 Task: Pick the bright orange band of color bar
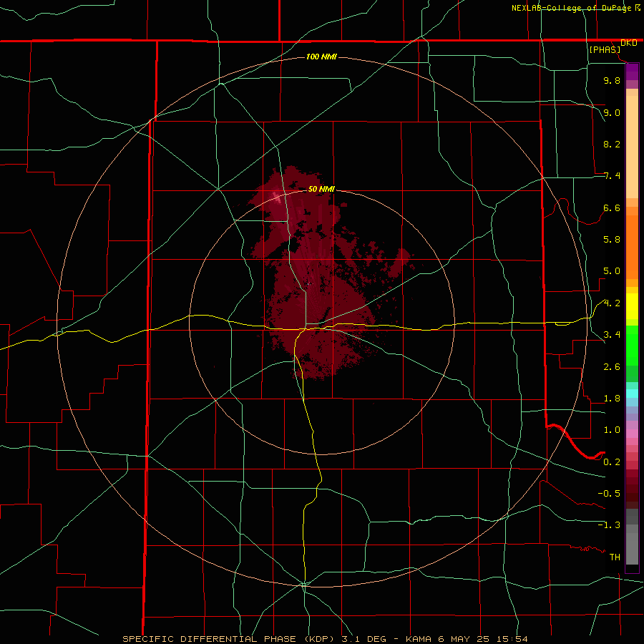click(632, 248)
